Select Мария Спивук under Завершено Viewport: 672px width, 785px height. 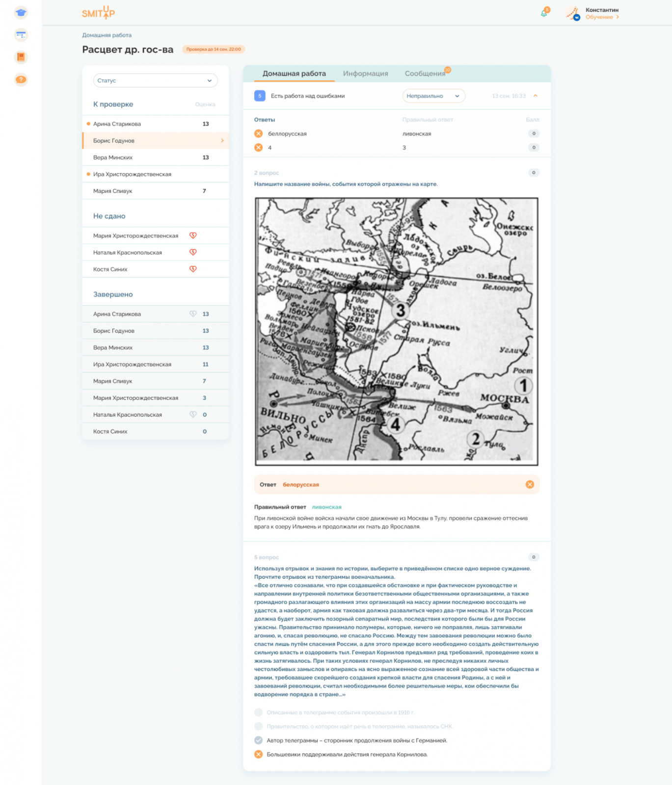pos(155,381)
